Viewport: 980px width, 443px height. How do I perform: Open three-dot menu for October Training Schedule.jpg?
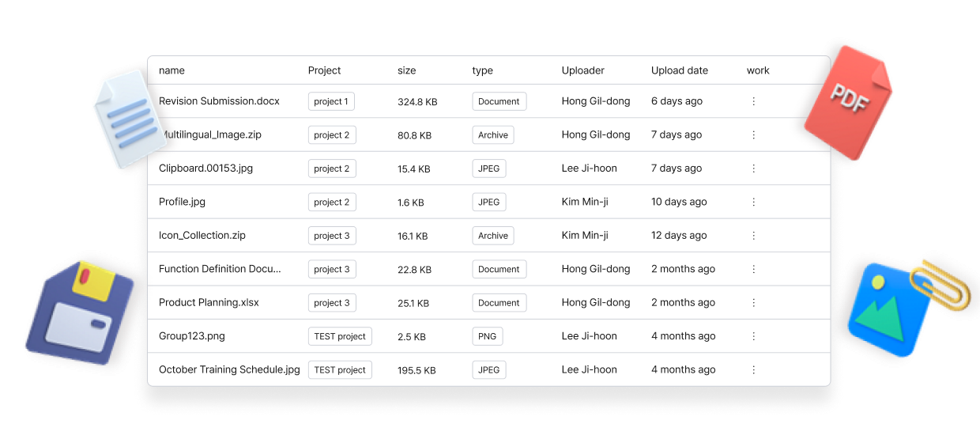(753, 369)
